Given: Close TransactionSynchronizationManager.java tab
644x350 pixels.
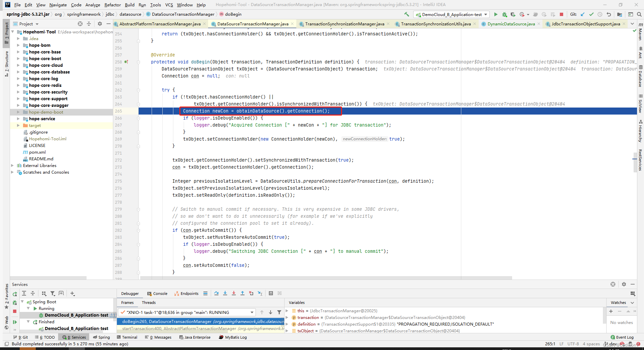Looking at the screenshot, I should pyautogui.click(x=388, y=24).
